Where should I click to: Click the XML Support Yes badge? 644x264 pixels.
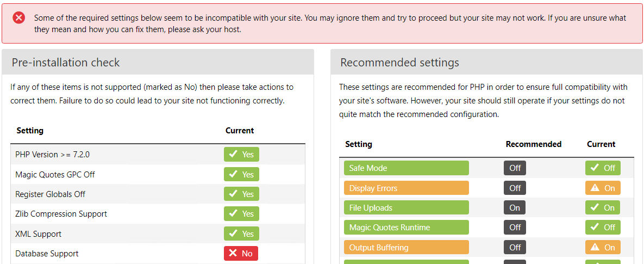point(241,234)
